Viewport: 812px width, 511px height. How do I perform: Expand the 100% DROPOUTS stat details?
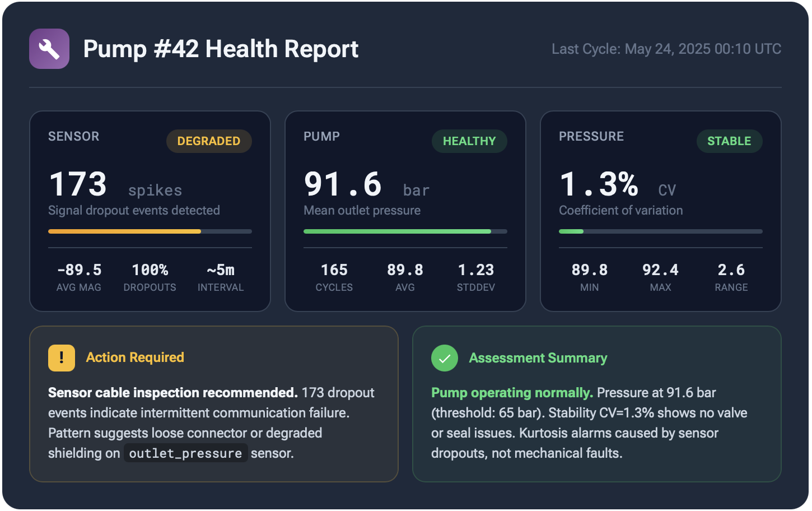150,276
